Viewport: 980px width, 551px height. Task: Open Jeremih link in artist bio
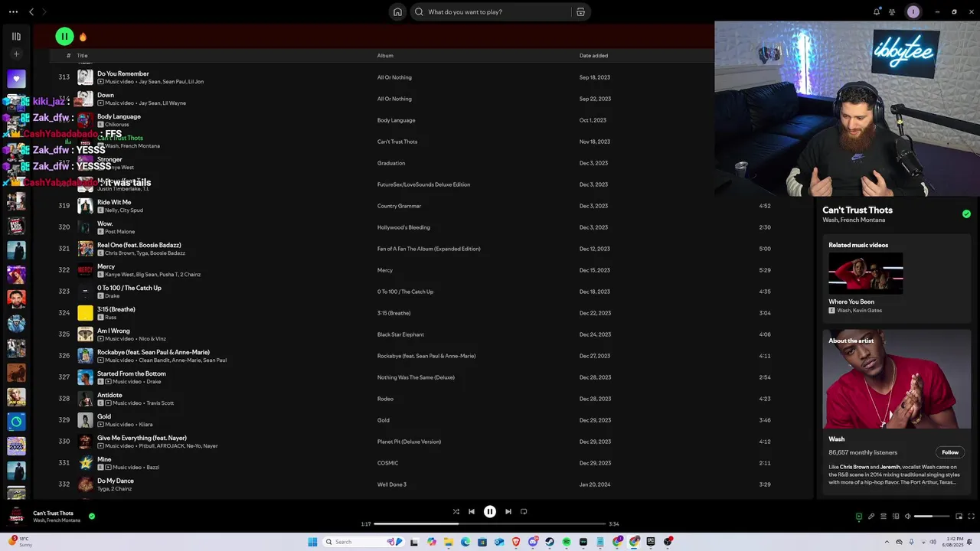890,467
